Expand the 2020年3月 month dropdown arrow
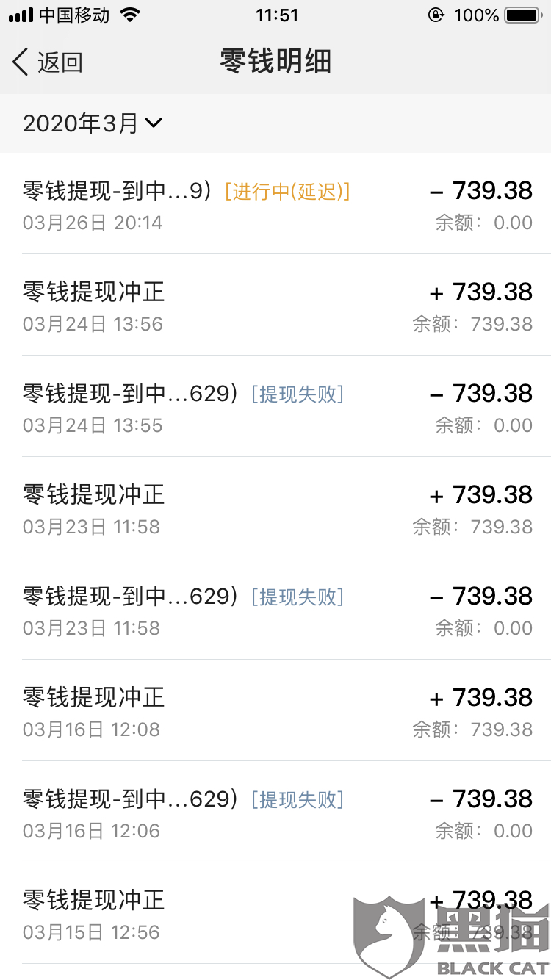551x980 pixels. (x=154, y=123)
